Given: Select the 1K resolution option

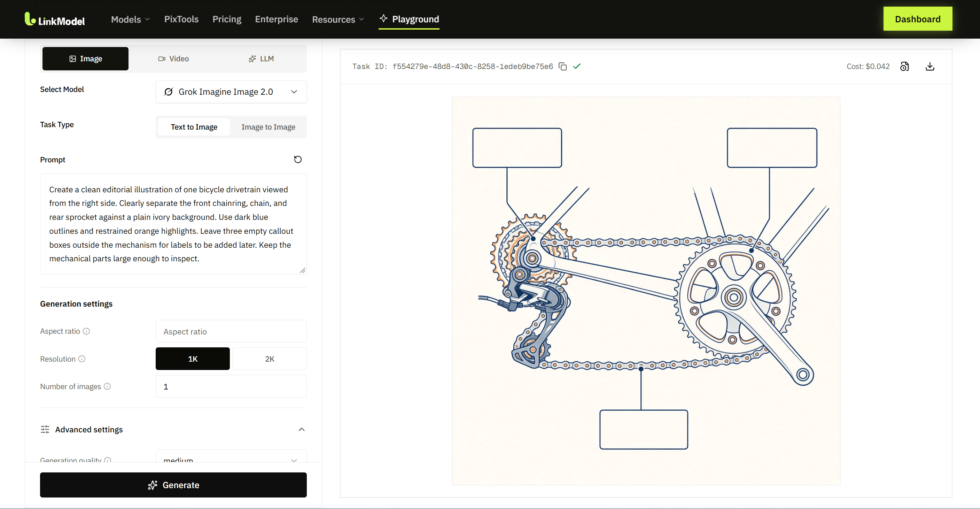Looking at the screenshot, I should click(193, 358).
